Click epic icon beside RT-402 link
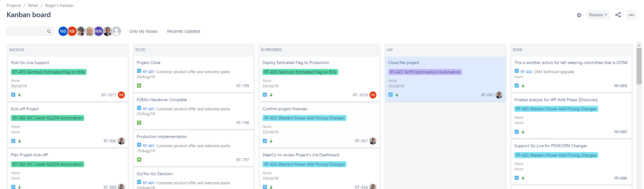644x189 pixels. pos(517,71)
